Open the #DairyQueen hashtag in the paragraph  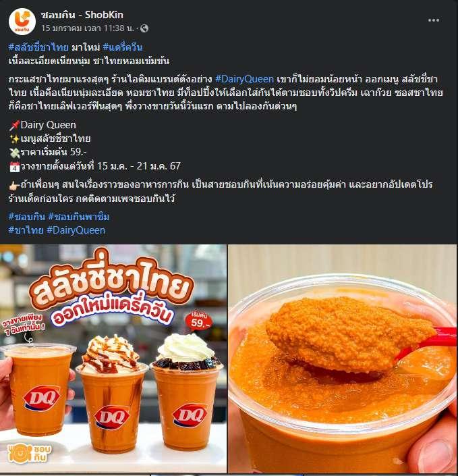244,79
